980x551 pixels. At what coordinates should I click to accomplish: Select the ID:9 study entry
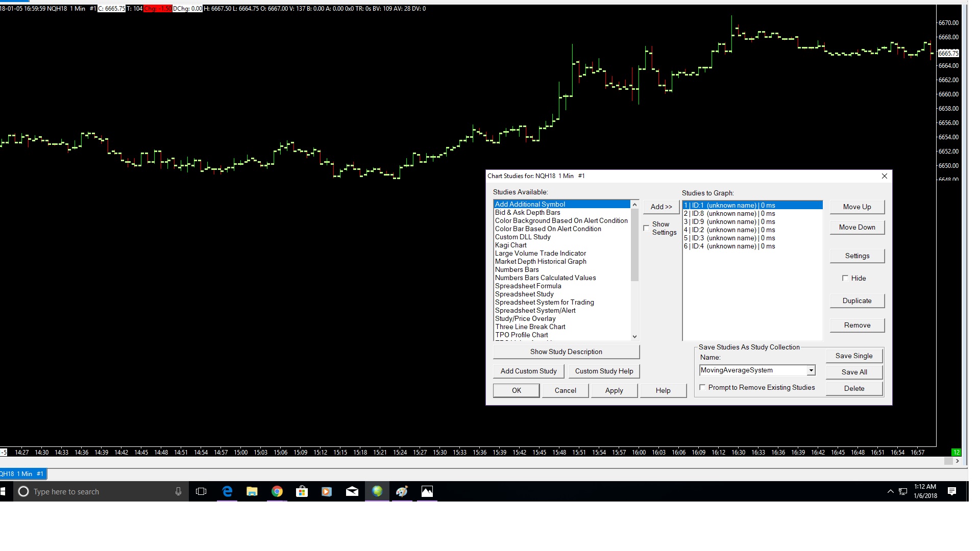[x=730, y=221]
